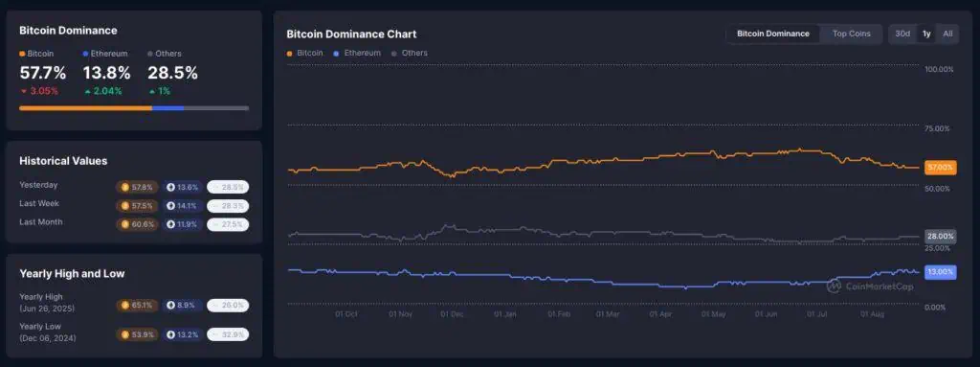This screenshot has height=367, width=980.
Task: Click the orange Bitcoin segment of the dominance bar
Action: (x=85, y=108)
